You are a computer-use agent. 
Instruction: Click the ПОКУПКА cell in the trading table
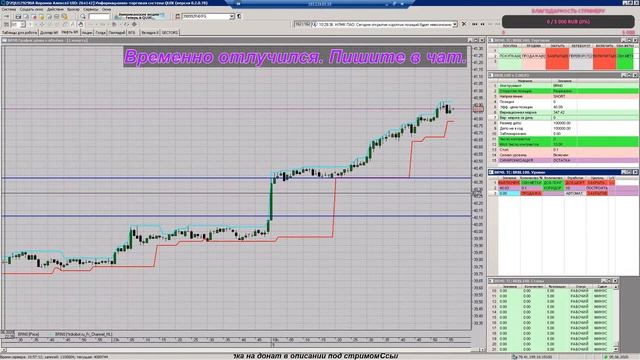(510, 56)
